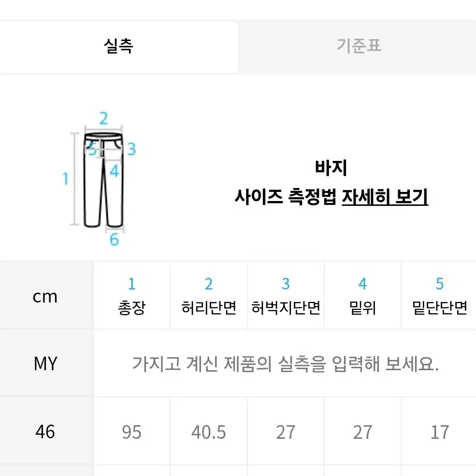Click the 1 length marker on diagram
Screen dimensions: 476x476
pyautogui.click(x=65, y=178)
